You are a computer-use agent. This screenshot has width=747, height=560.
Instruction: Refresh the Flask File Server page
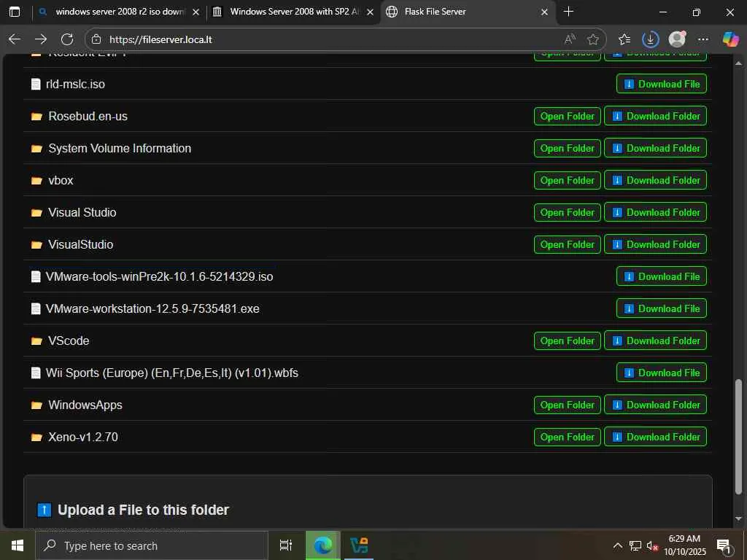pos(67,39)
